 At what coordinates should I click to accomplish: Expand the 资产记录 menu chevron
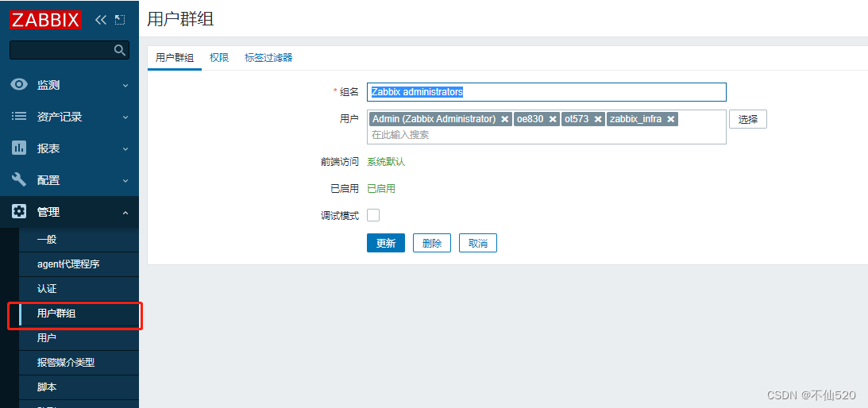pyautogui.click(x=125, y=117)
